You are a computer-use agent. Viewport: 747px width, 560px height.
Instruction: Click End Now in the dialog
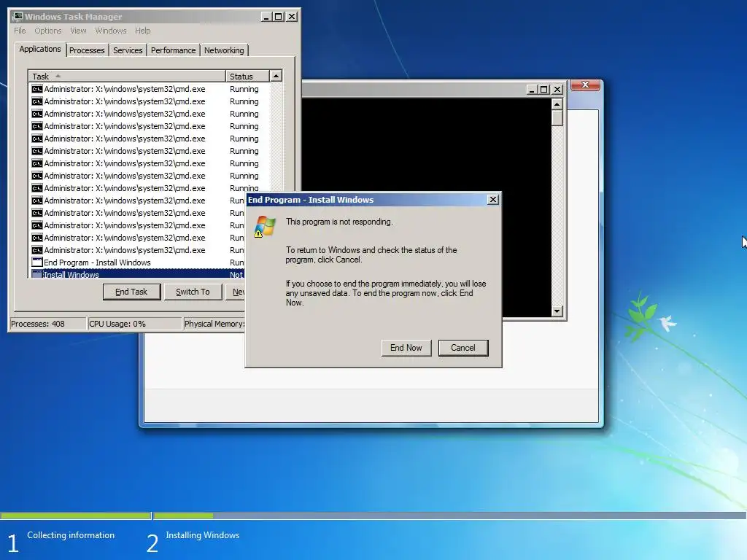(406, 348)
